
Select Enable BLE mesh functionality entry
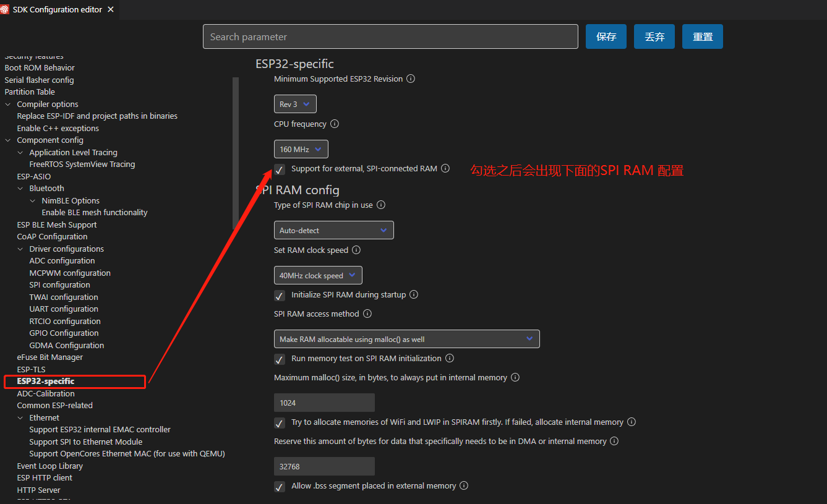(x=95, y=213)
